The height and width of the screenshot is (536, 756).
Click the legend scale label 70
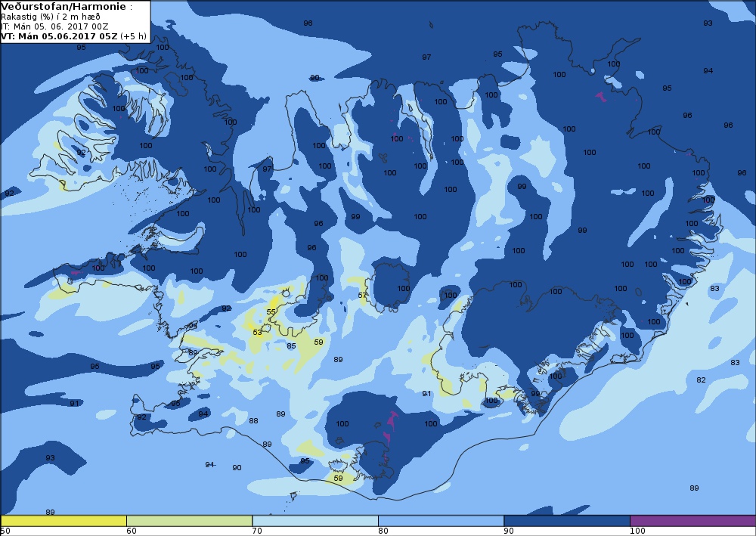[257, 531]
